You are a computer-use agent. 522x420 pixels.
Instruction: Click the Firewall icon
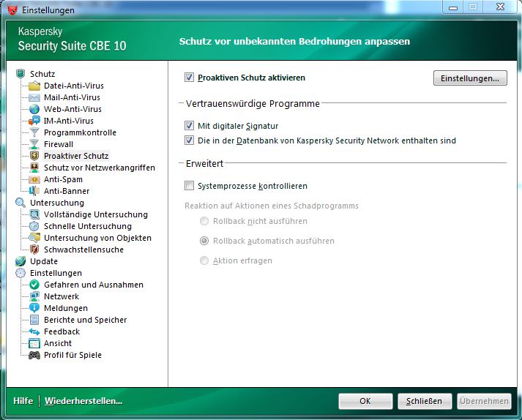pos(34,144)
